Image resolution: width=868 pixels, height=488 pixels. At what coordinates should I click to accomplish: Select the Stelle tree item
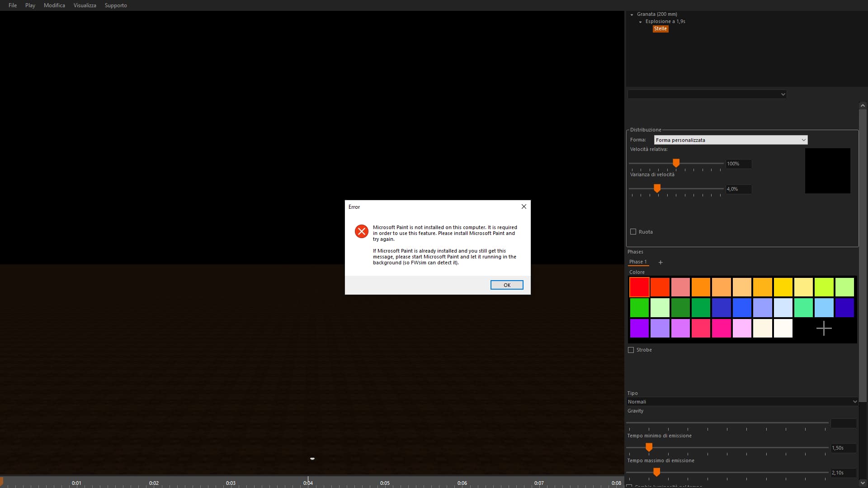click(x=660, y=29)
